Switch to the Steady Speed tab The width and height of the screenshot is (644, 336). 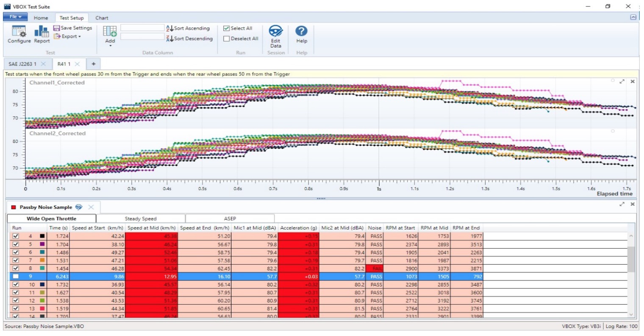coord(141,218)
